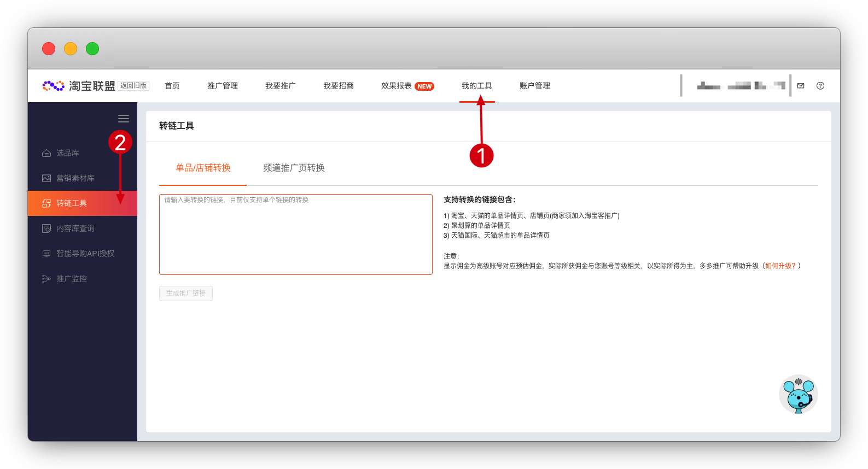Click 生成推广链接 button
The height and width of the screenshot is (469, 868).
click(186, 294)
